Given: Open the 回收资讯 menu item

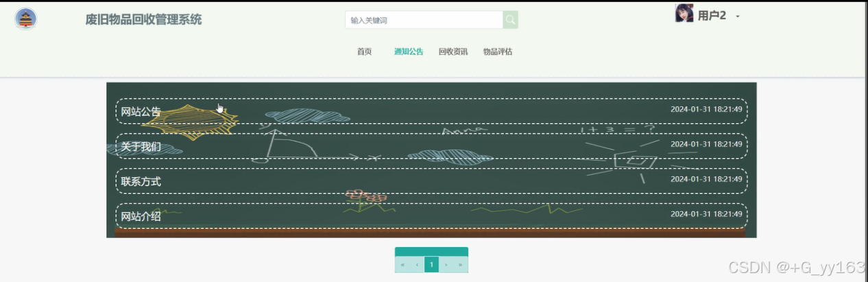Looking at the screenshot, I should 453,51.
